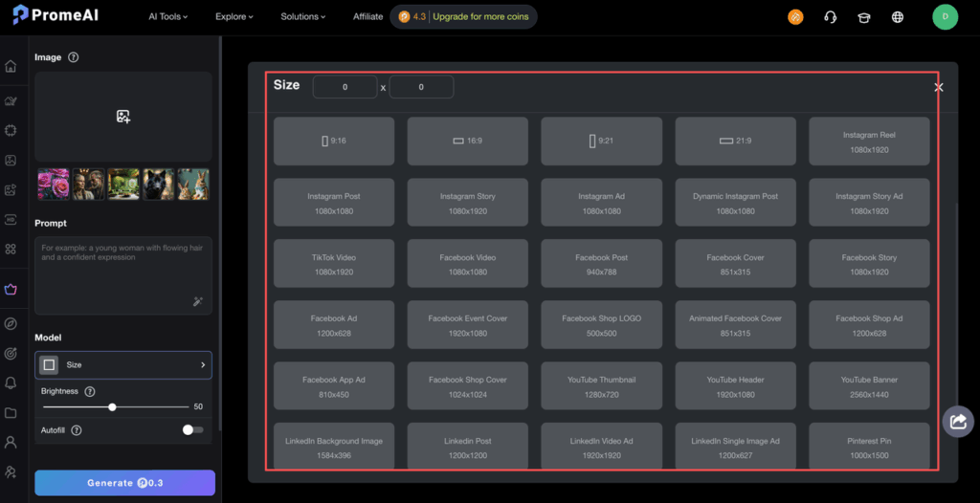Open notifications bell in sidebar
The width and height of the screenshot is (980, 503).
click(10, 383)
